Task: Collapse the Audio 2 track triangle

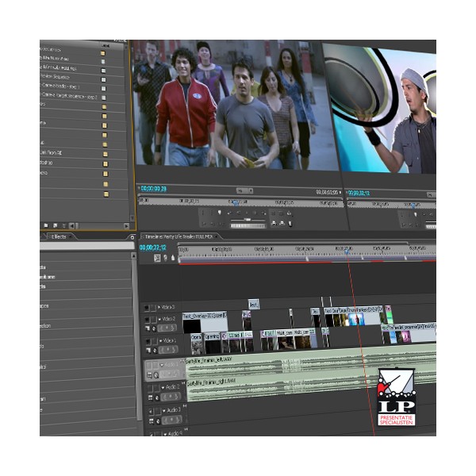Action: pyautogui.click(x=162, y=388)
